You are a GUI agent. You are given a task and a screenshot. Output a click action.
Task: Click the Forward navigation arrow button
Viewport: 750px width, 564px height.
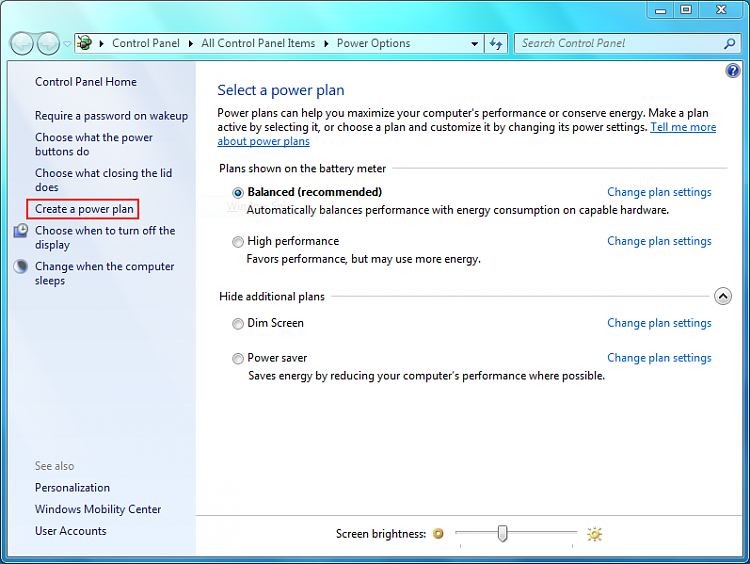click(x=48, y=44)
